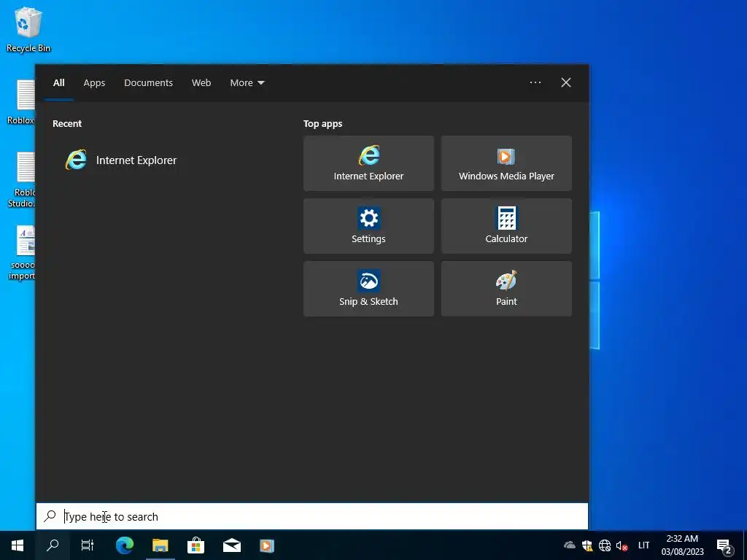Open the Snip & Sketch tile
The width and height of the screenshot is (747, 560).
tap(368, 289)
